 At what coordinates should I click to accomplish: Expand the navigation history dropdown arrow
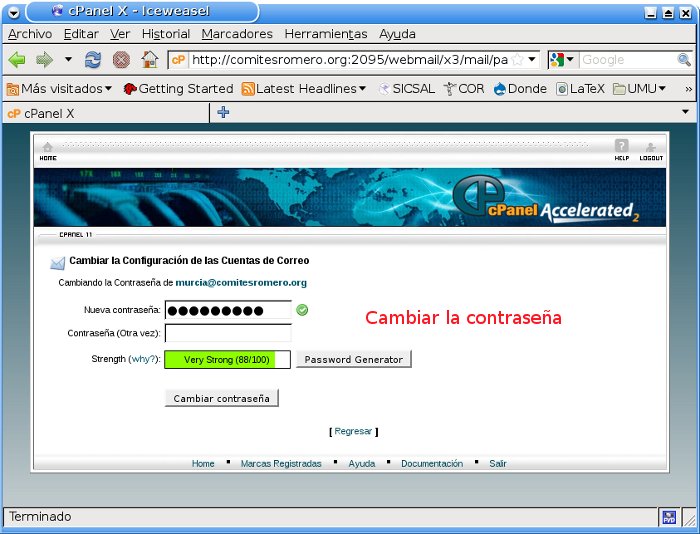pos(68,60)
